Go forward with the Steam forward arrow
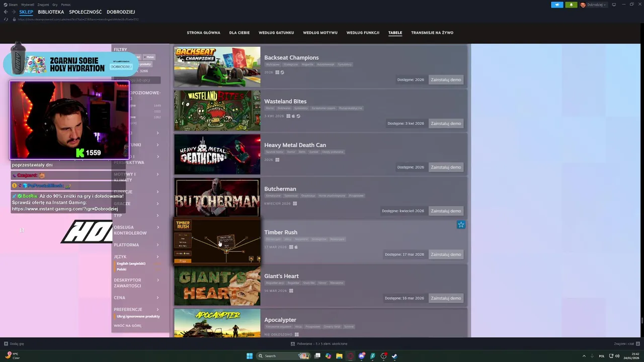This screenshot has width=644, height=362. click(14, 12)
